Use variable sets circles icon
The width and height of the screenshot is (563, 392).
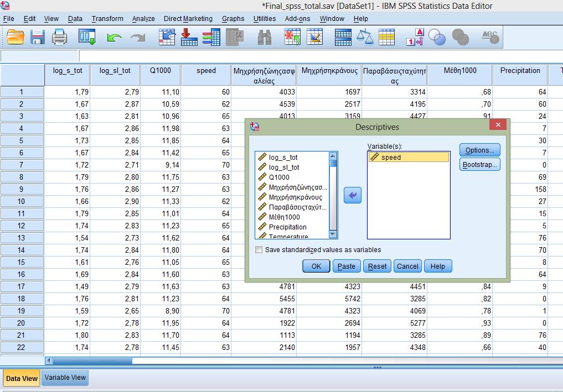pos(437,37)
